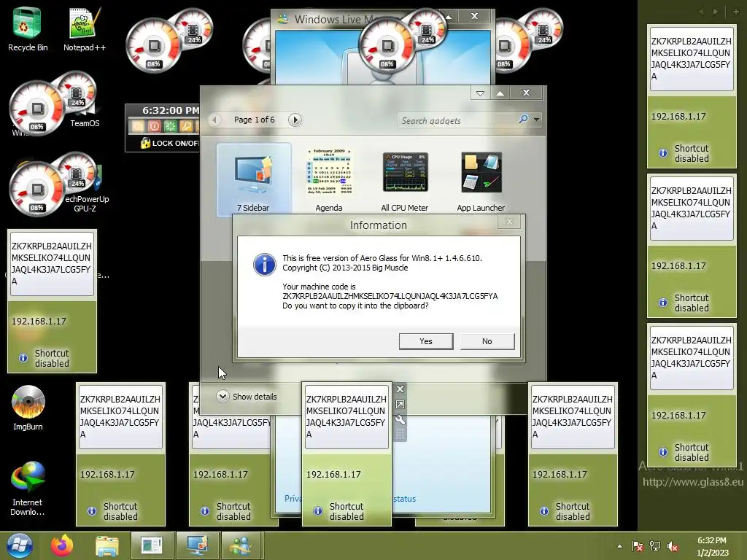The width and height of the screenshot is (747, 560).
Task: Open Internet Download Manager desktop shortcut
Action: pos(28,488)
